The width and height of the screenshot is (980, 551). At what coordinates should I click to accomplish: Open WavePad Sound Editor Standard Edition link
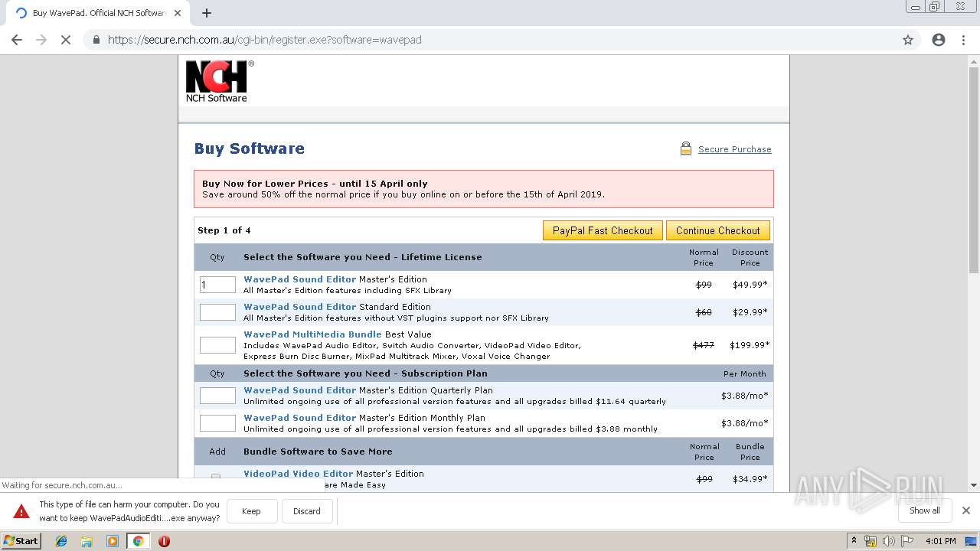click(x=299, y=307)
